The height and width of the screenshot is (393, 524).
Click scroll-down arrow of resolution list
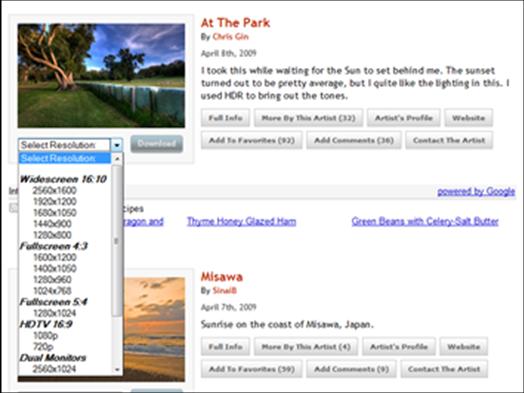117,370
